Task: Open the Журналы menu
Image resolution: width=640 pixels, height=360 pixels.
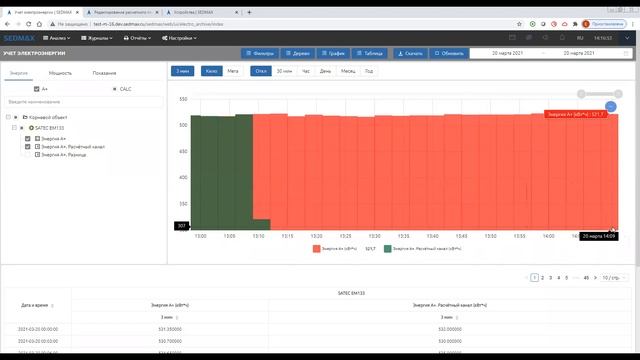Action: [97, 38]
